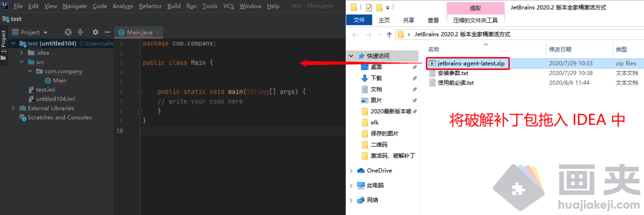
Task: Click the pin icon next to 2020最新版本破
Action: click(415, 112)
